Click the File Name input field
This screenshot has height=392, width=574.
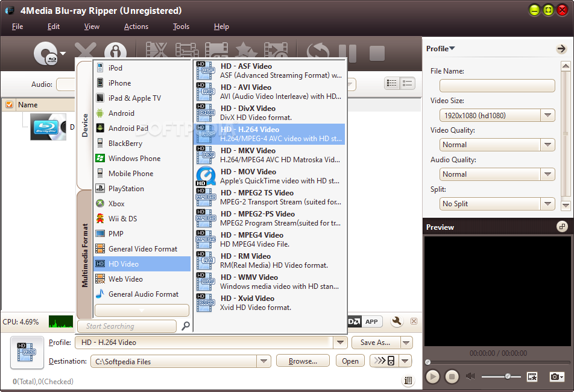pos(497,86)
